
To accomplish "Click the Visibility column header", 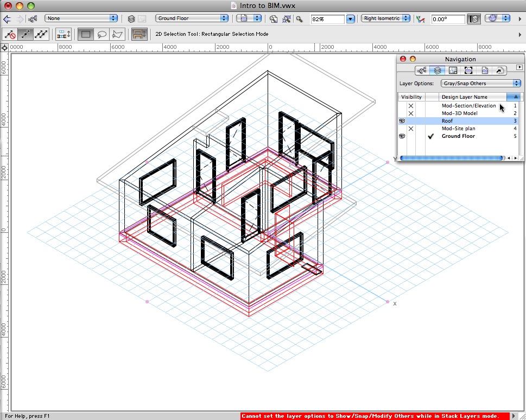I will [411, 97].
